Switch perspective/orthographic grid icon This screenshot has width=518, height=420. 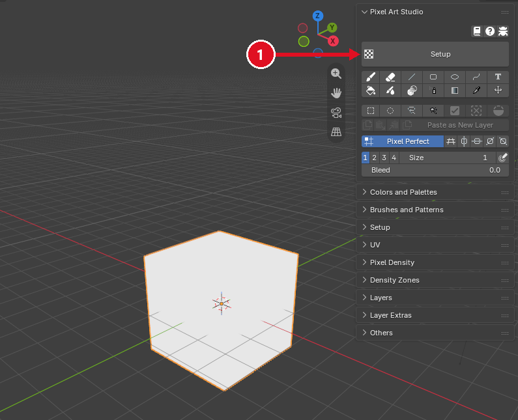(x=336, y=132)
